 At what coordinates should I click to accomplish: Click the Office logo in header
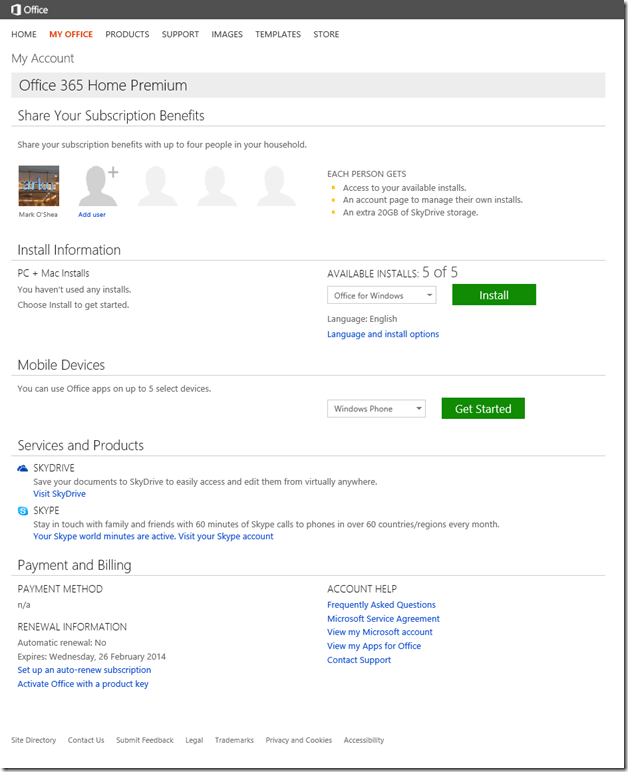tap(28, 9)
